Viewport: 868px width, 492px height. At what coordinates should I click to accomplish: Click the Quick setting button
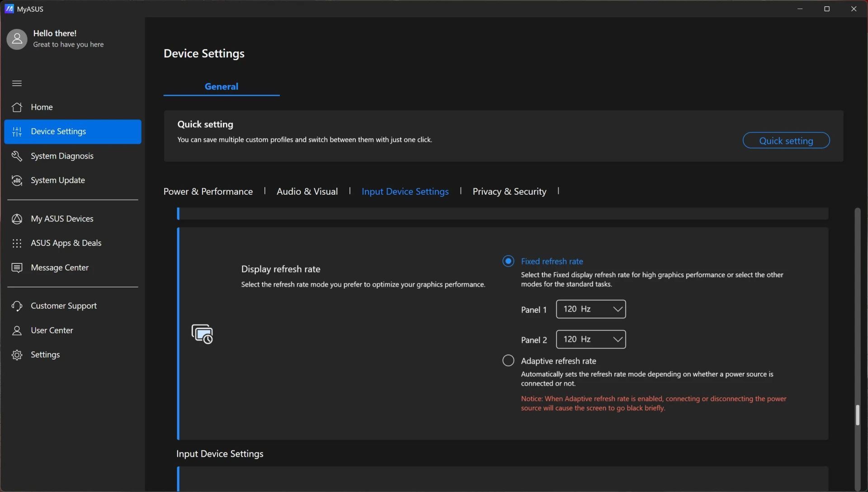(786, 141)
